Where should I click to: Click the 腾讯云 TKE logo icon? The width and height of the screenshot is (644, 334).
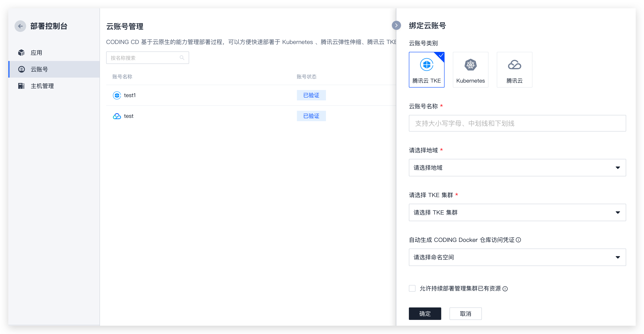(426, 65)
